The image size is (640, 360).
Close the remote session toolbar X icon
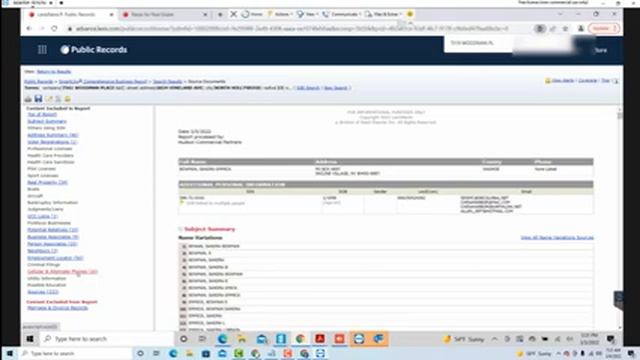[x=233, y=14]
